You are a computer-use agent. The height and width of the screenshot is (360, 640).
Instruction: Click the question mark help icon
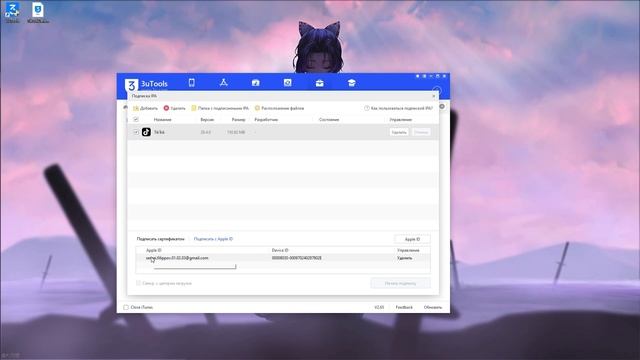tap(367, 108)
